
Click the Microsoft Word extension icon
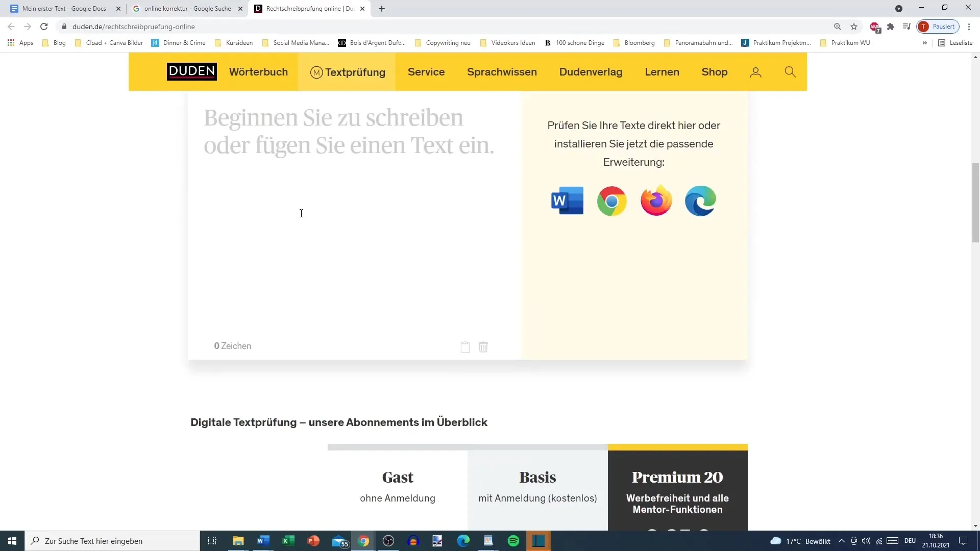pos(568,201)
